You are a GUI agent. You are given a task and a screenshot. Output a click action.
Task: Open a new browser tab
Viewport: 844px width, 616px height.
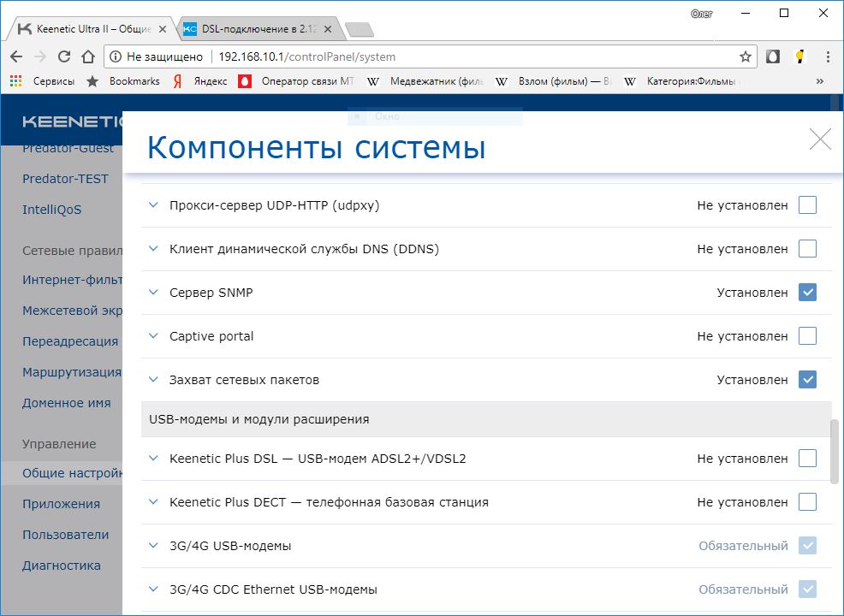click(x=359, y=30)
